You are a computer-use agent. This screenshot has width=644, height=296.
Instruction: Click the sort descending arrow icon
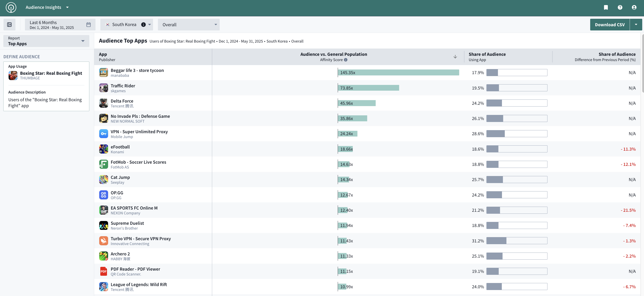[x=455, y=57]
